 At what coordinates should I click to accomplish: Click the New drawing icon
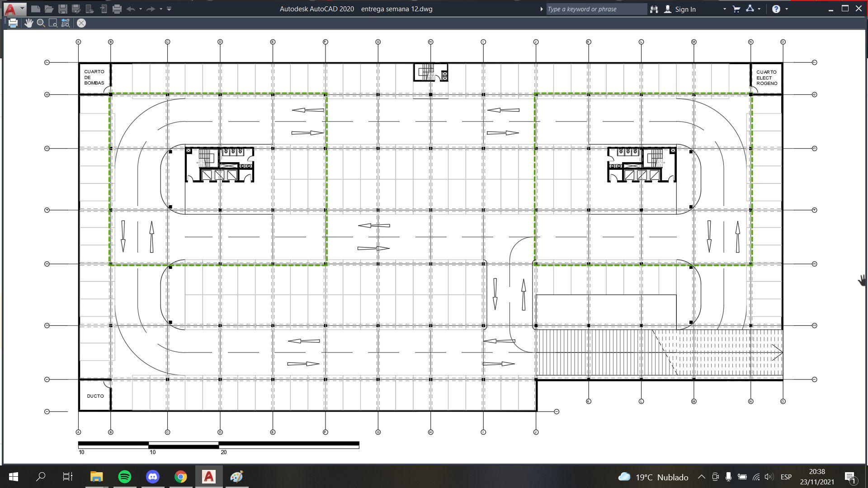tap(36, 9)
